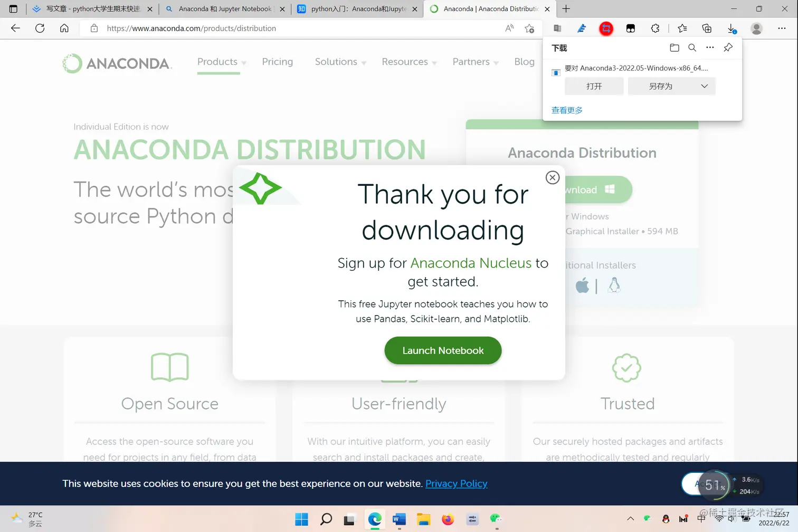Click the Wi-Fi network tray icon
The width and height of the screenshot is (798, 532).
click(x=719, y=519)
